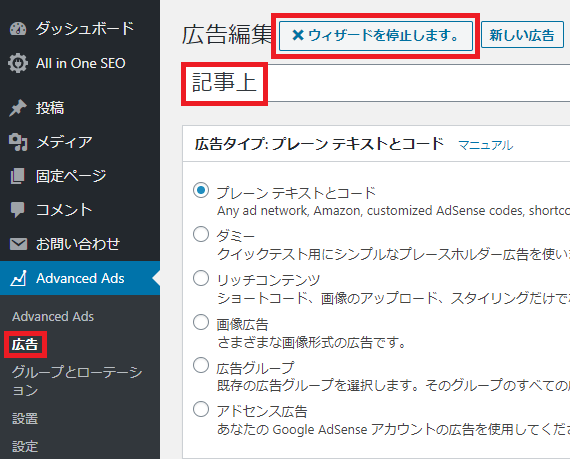Select 画像広告 radio button
Screen dimensions: 570x459
pyautogui.click(x=201, y=322)
